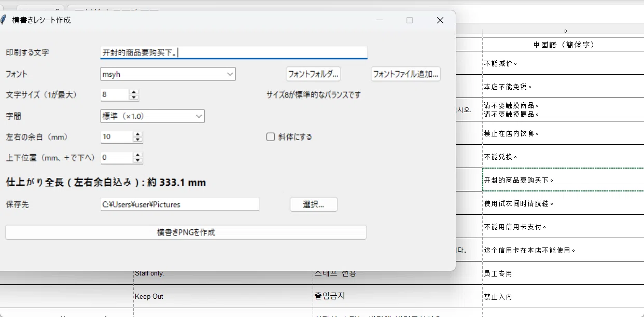Click the 上下位置 value field showing 0
The width and height of the screenshot is (644, 317).
(117, 158)
